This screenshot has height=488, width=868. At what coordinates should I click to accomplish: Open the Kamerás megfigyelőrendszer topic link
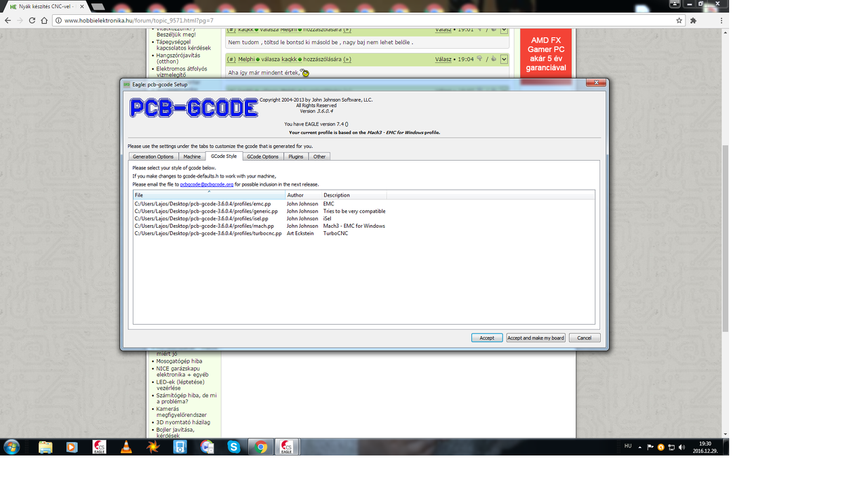pyautogui.click(x=181, y=412)
